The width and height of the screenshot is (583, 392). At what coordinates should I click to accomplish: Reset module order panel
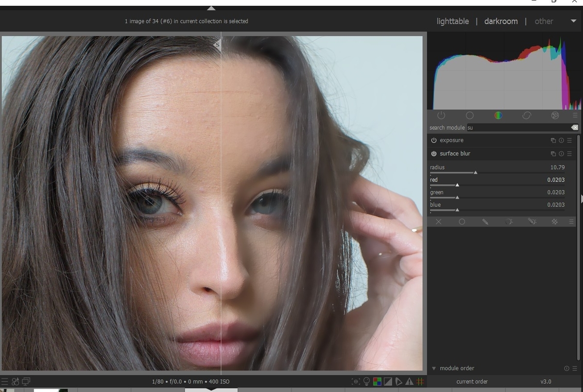pyautogui.click(x=566, y=368)
